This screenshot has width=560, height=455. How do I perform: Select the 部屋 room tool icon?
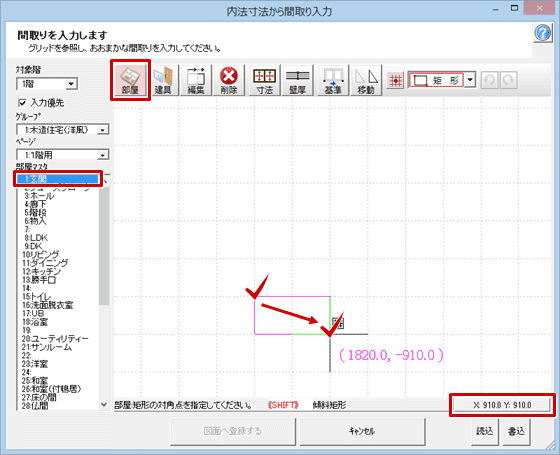(x=130, y=80)
